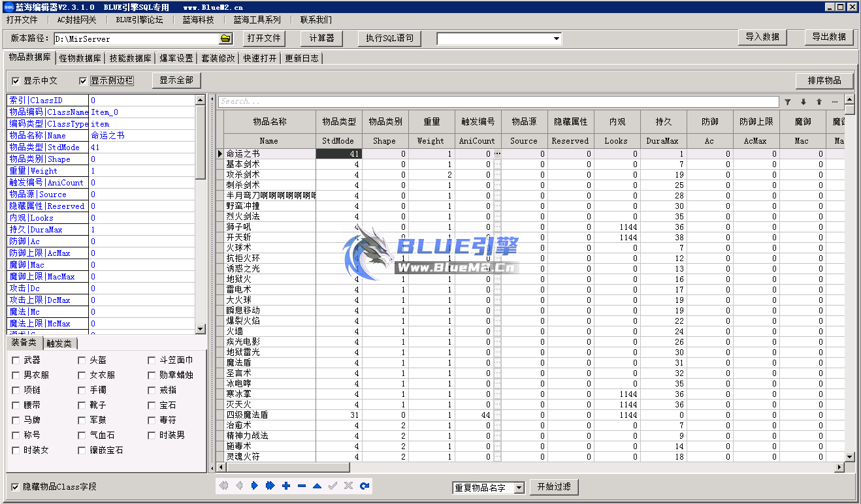Check the 项链 filter box
The image size is (861, 504).
pos(16,390)
